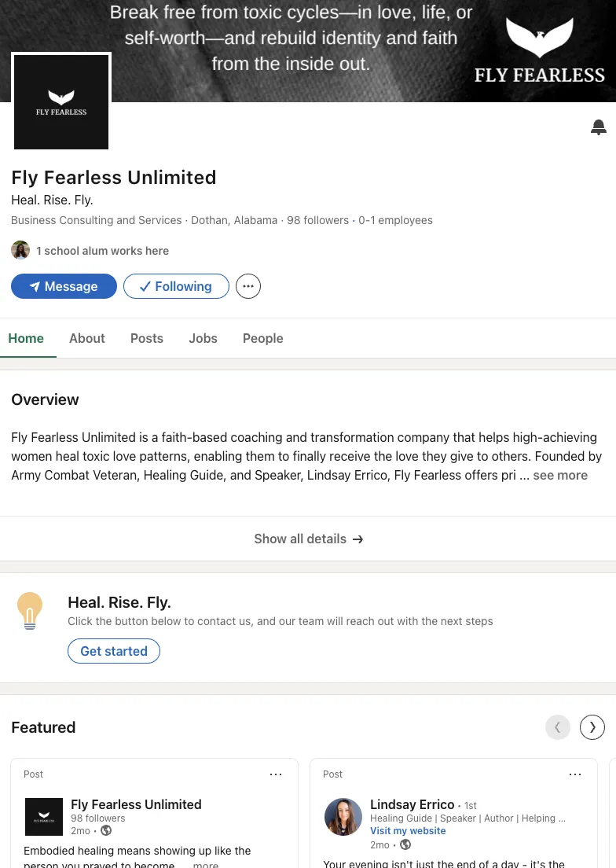Select the People tab
The image size is (616, 868).
pos(262,338)
